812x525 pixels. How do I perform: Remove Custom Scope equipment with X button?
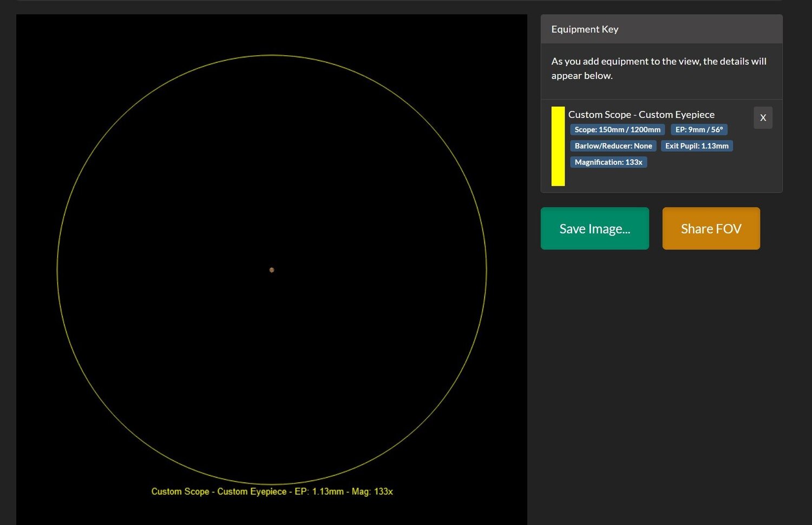pos(763,118)
